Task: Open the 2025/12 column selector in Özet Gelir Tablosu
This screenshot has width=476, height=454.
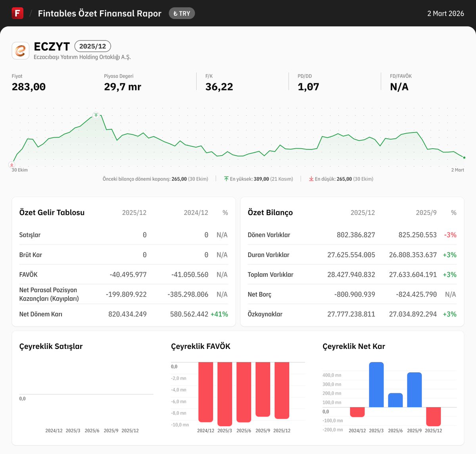Action: pyautogui.click(x=134, y=213)
